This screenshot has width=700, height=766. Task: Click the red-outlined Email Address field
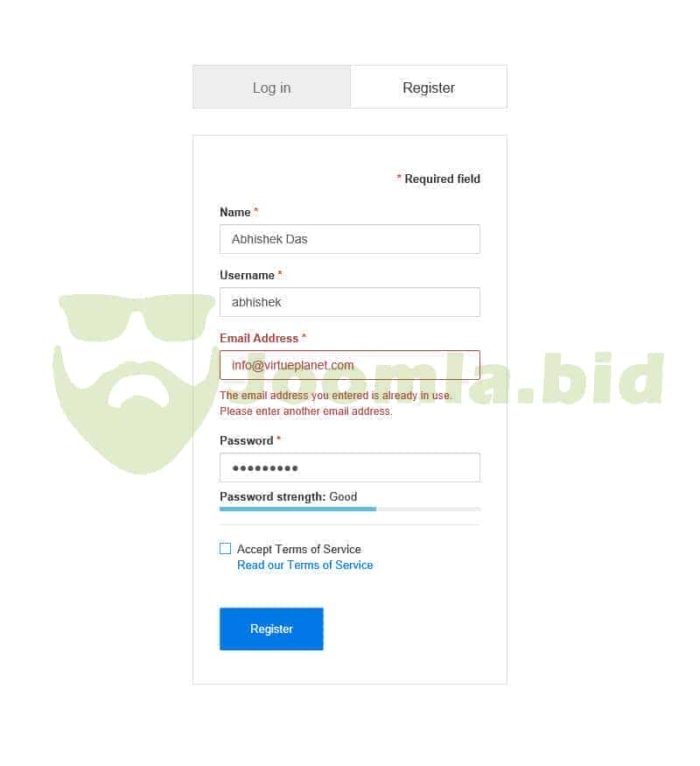[349, 365]
